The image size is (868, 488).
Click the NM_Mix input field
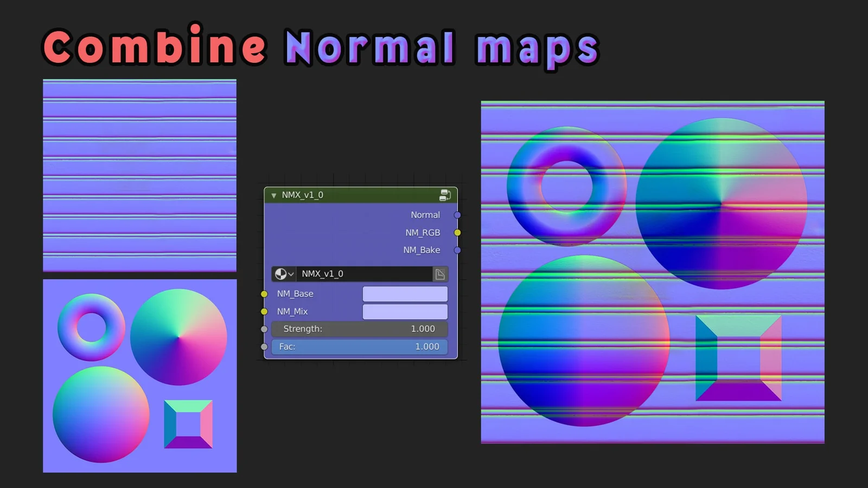tap(405, 311)
